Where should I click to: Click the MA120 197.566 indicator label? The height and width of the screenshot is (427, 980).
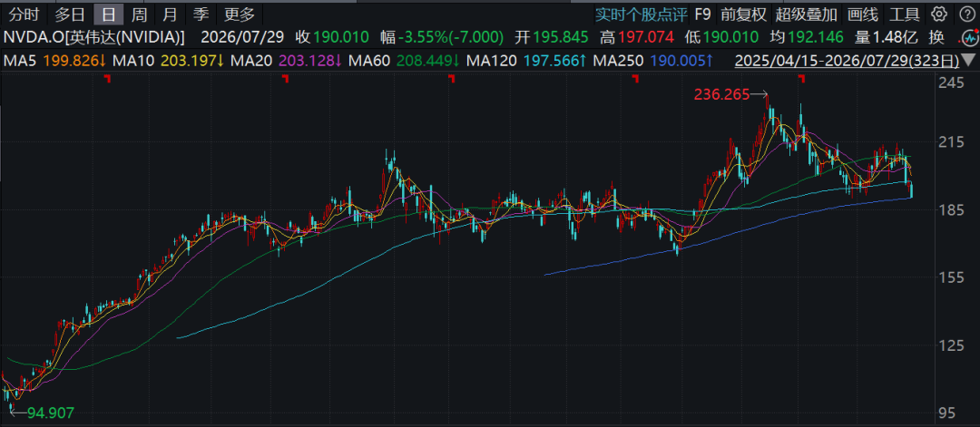click(526, 61)
